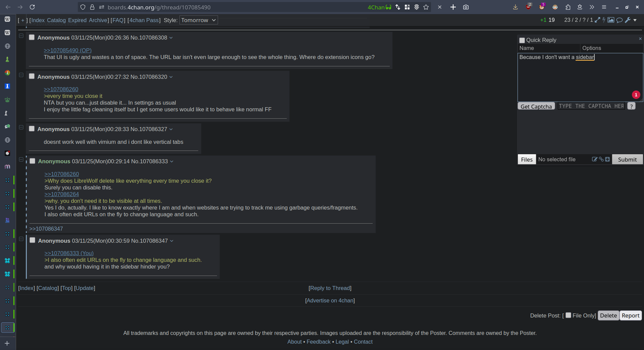Click the Get Captcha button
The width and height of the screenshot is (644, 350).
(x=536, y=106)
